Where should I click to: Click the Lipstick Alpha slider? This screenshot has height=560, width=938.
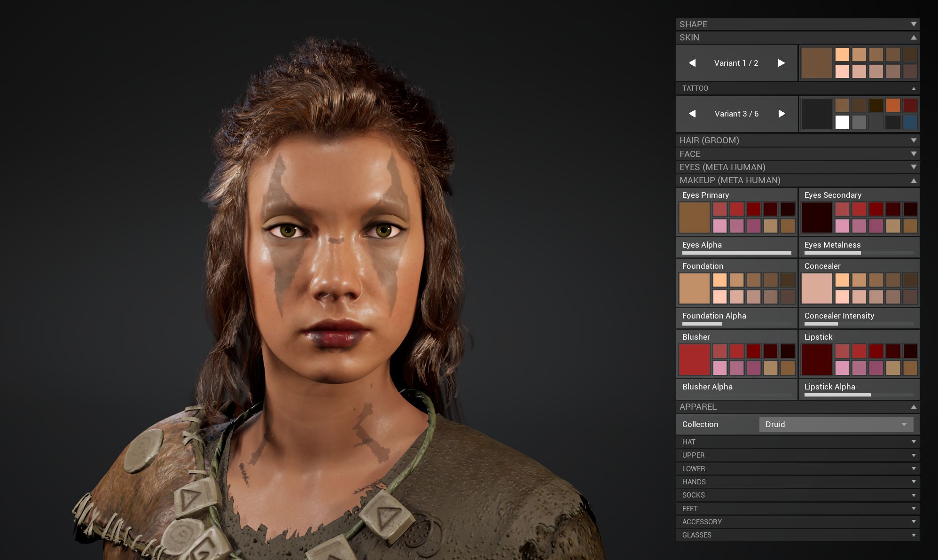[858, 395]
